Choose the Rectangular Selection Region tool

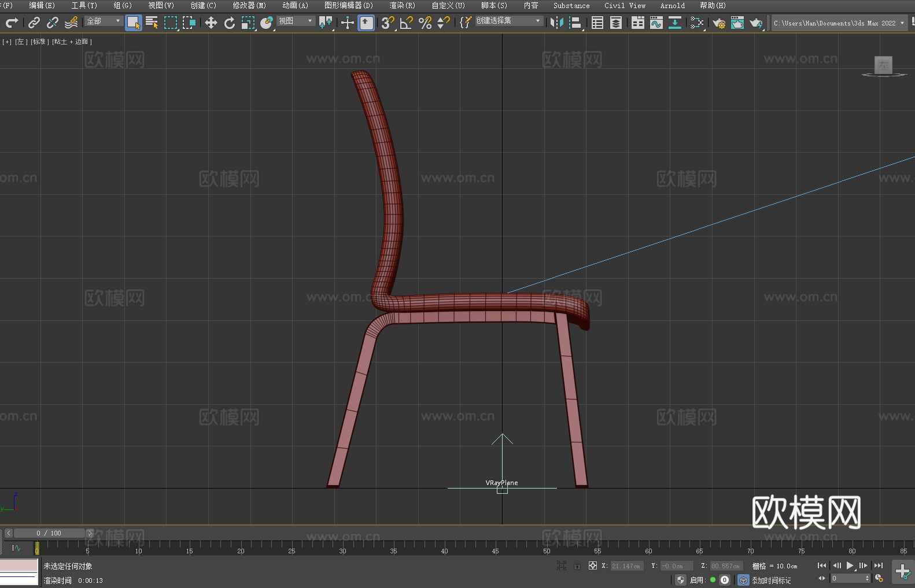[171, 23]
